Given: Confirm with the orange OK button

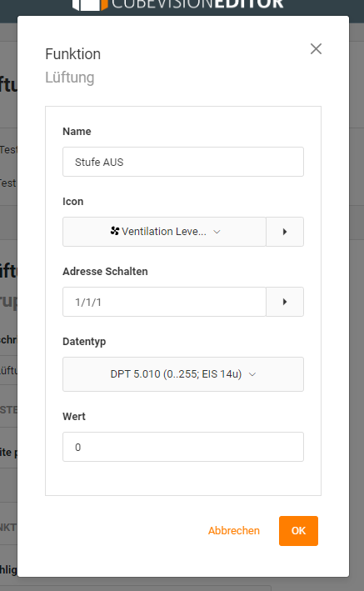Looking at the screenshot, I should click(x=298, y=531).
